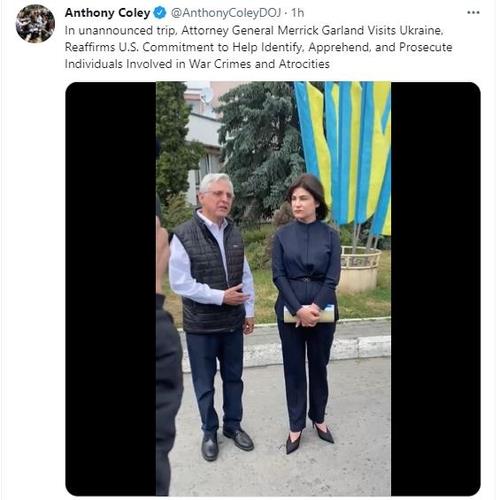Click the evergreen tree in the video
This screenshot has height=500, width=500.
[x=262, y=150]
